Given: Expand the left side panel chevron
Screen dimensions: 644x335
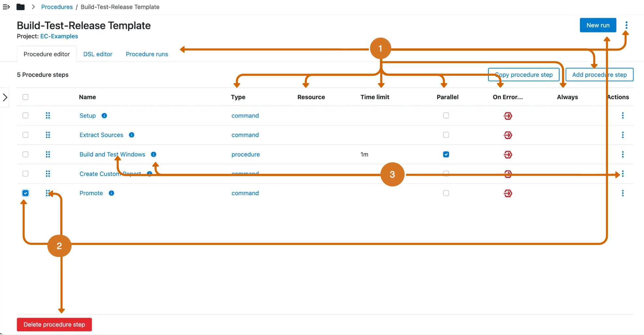Looking at the screenshot, I should 5,97.
